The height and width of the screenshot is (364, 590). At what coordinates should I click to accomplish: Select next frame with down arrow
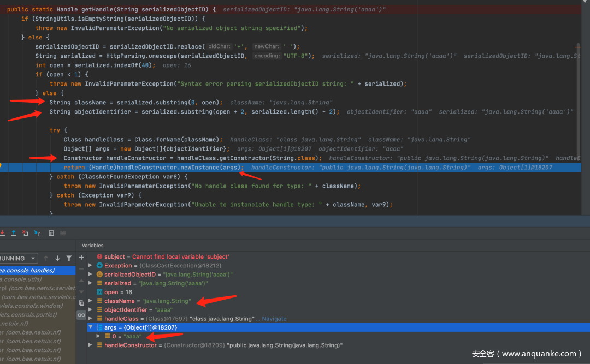[57, 258]
